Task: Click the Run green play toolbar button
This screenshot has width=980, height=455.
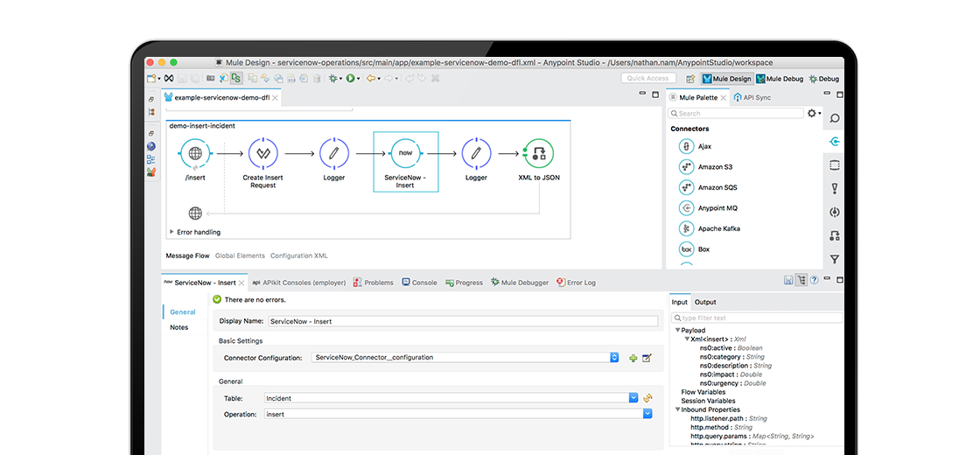Action: pyautogui.click(x=351, y=78)
